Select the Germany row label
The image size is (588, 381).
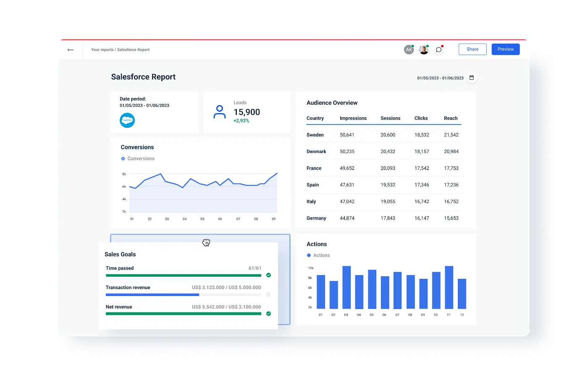[316, 218]
